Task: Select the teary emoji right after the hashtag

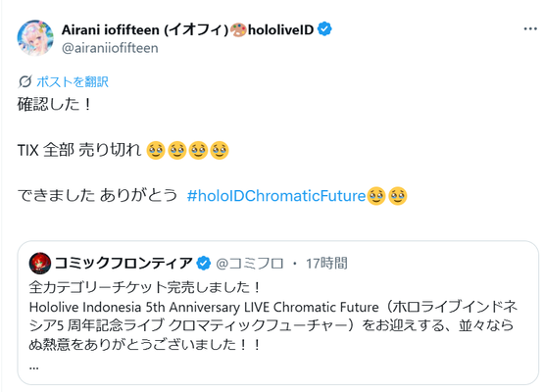Action: click(376, 196)
